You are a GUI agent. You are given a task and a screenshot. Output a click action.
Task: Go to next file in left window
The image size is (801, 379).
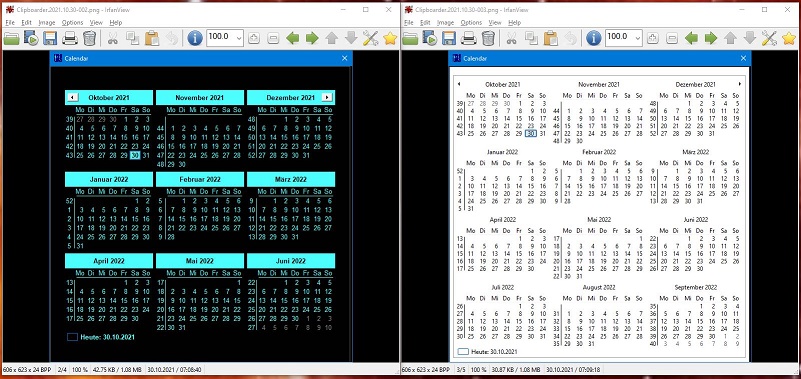pyautogui.click(x=312, y=38)
